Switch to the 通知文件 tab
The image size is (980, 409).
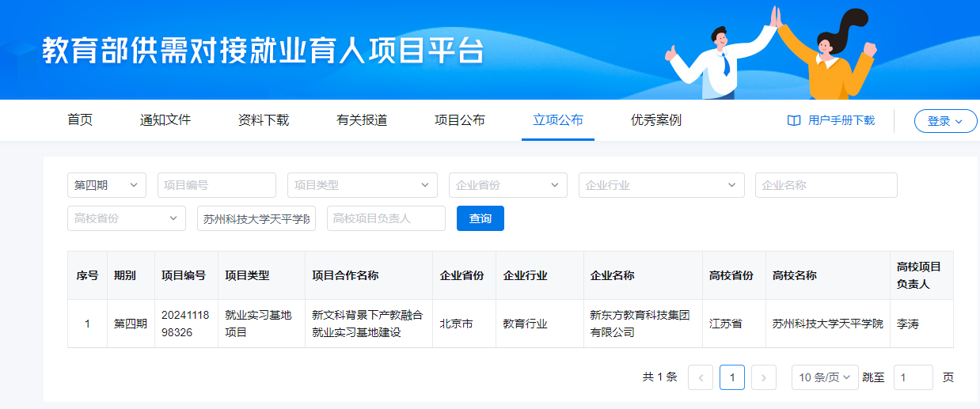pos(165,120)
